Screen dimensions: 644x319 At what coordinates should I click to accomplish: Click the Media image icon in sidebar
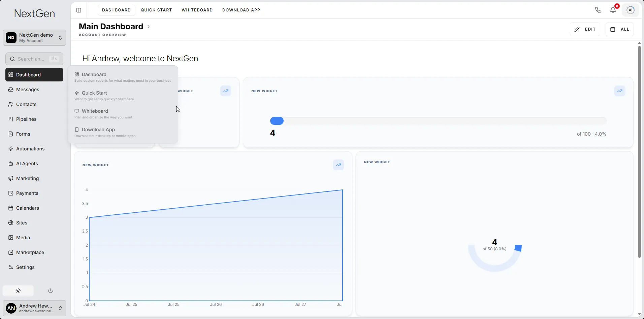[11, 238]
